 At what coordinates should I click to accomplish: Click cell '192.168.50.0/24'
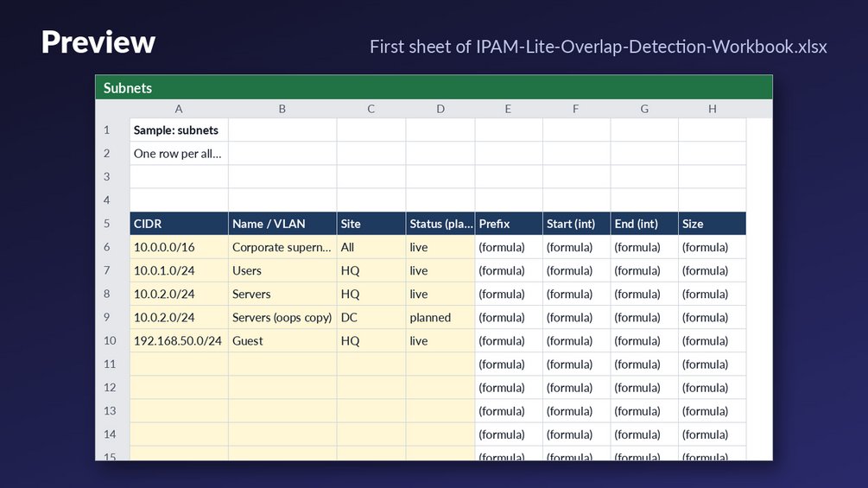pos(179,341)
